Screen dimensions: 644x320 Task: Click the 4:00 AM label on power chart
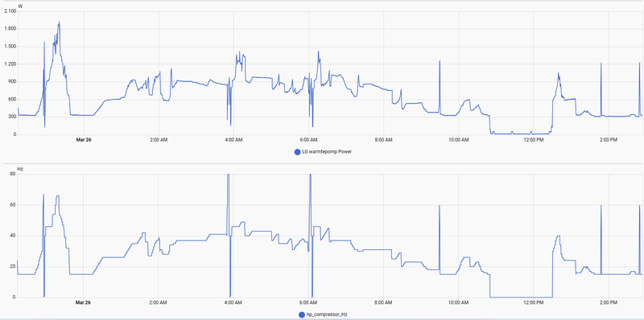233,140
